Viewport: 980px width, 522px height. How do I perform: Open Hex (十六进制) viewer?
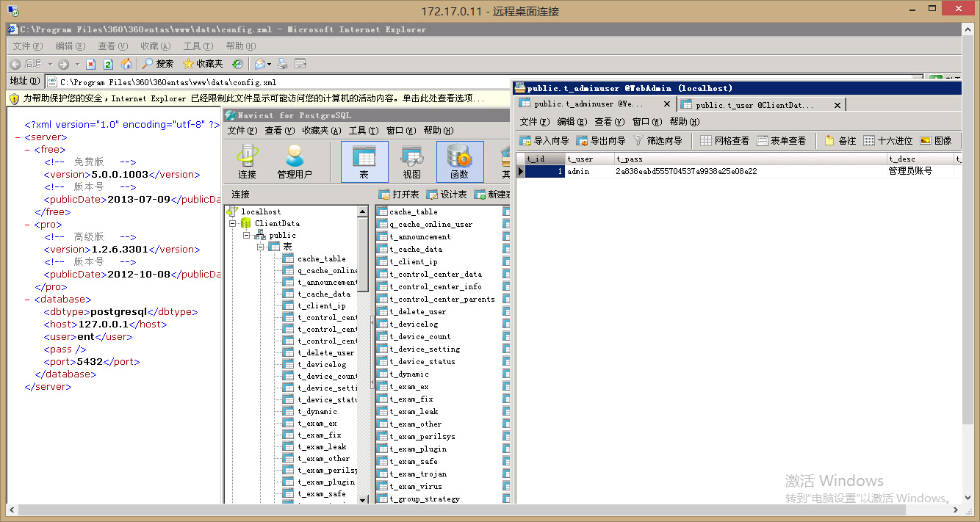click(887, 140)
